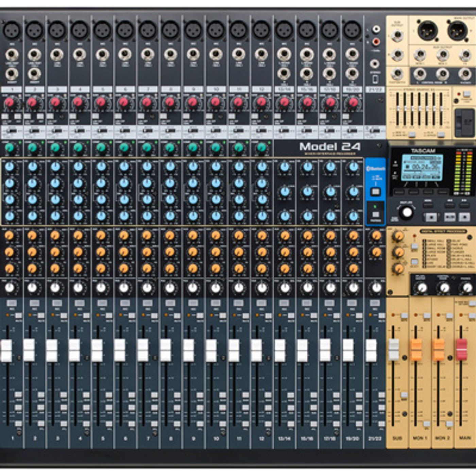Click the channel 8 XLR mic input
476x476 pixels.
coord(171,30)
